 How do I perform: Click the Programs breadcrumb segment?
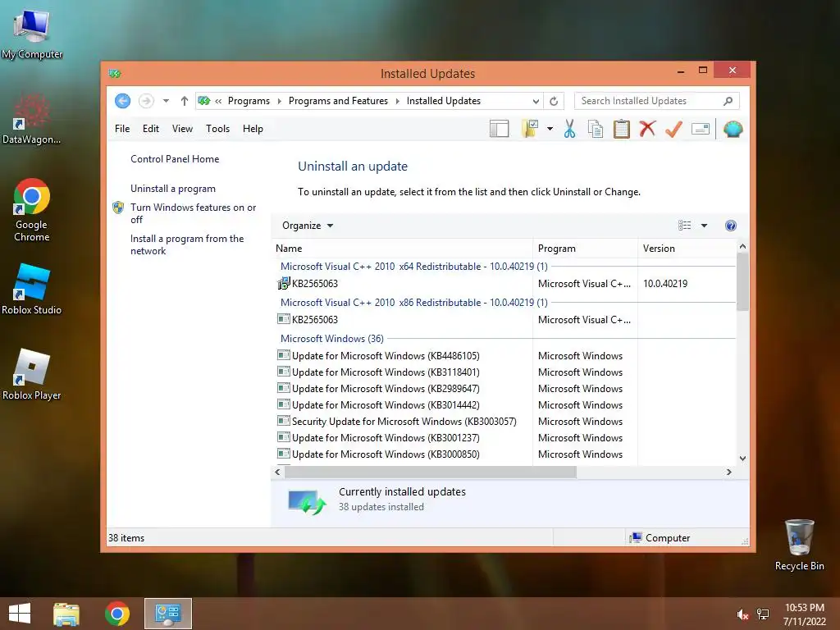pyautogui.click(x=249, y=101)
